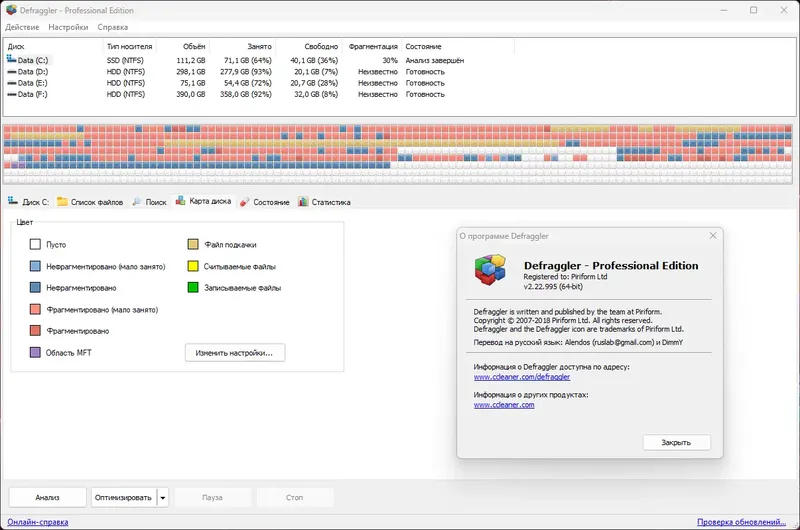Image resolution: width=800 pixels, height=530 pixels.
Task: Sort by the Тип носителя column header
Action: [x=130, y=46]
